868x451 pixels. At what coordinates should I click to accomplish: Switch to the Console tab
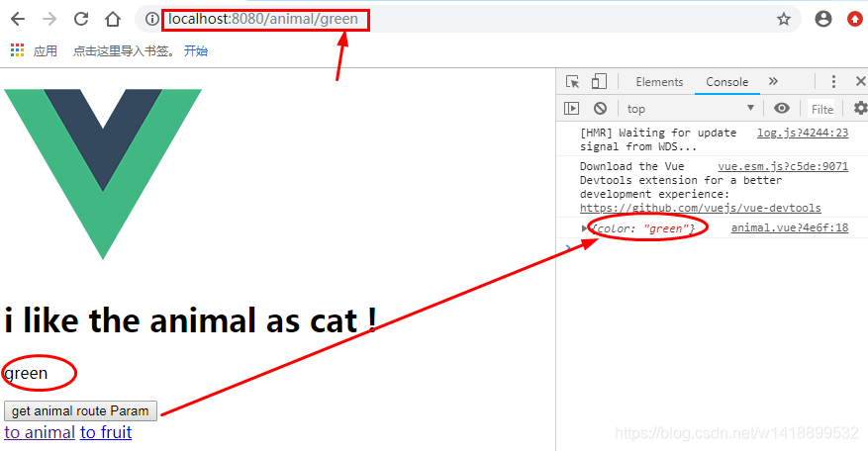pos(726,82)
